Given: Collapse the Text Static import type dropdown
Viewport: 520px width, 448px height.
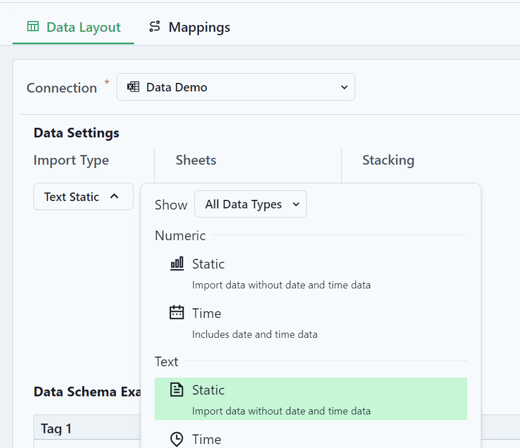Looking at the screenshot, I should (83, 197).
